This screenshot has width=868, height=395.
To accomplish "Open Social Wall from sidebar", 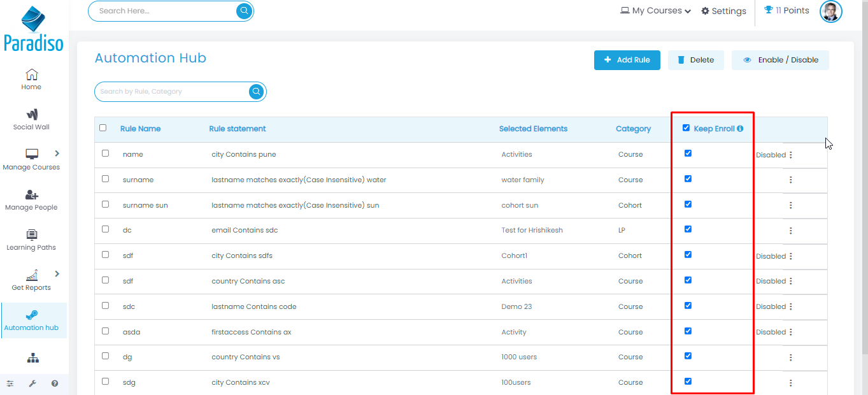I will [31, 119].
